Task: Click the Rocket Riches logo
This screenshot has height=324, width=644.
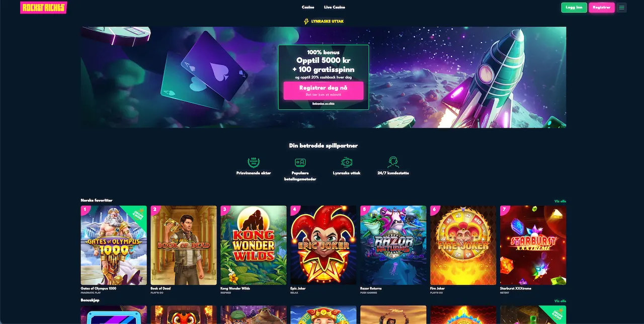Action: pyautogui.click(x=44, y=8)
